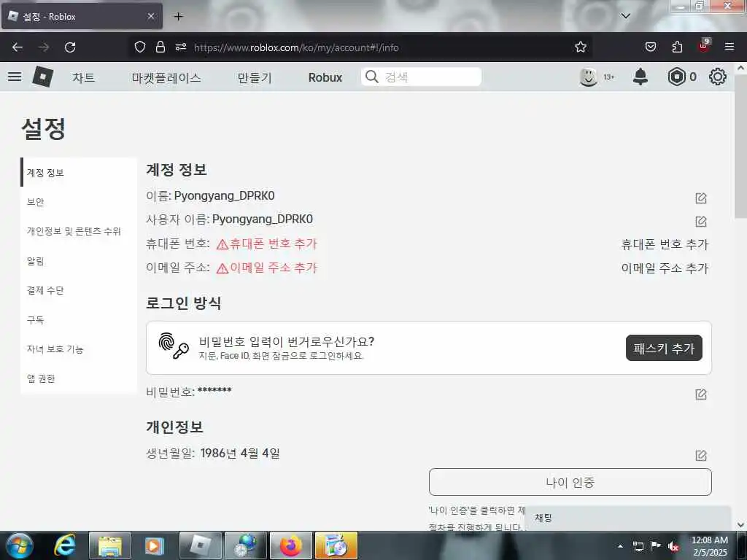Open the 마켓플레이스 navigation item
This screenshot has width=747, height=560.
[x=166, y=77]
